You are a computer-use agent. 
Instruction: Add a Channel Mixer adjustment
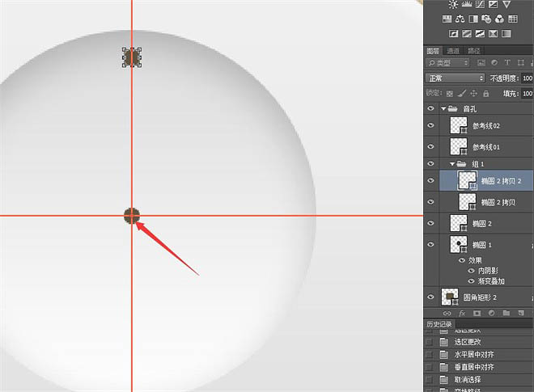pyautogui.click(x=500, y=19)
